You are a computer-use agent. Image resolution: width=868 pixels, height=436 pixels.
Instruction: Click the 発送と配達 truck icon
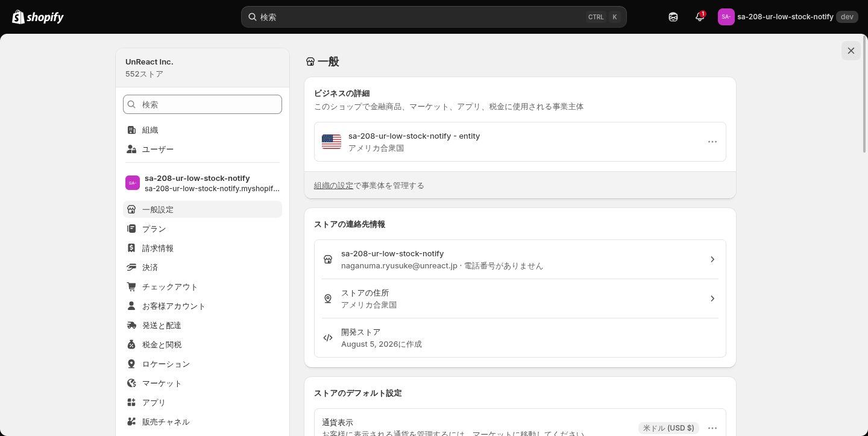131,326
